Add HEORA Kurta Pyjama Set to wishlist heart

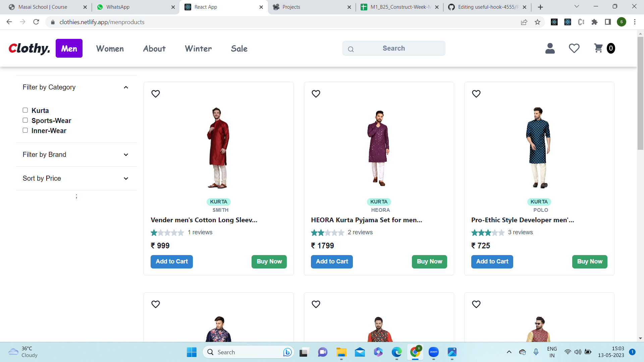(316, 94)
